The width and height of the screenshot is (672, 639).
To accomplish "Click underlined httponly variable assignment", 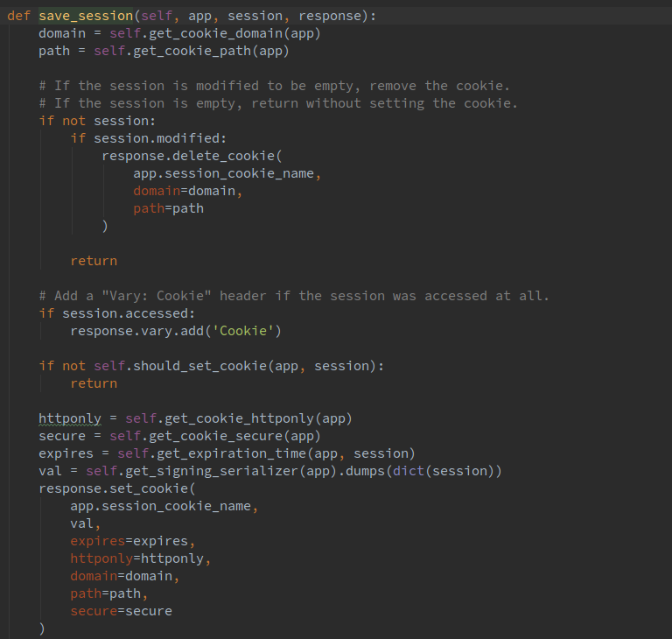I will 70,418.
